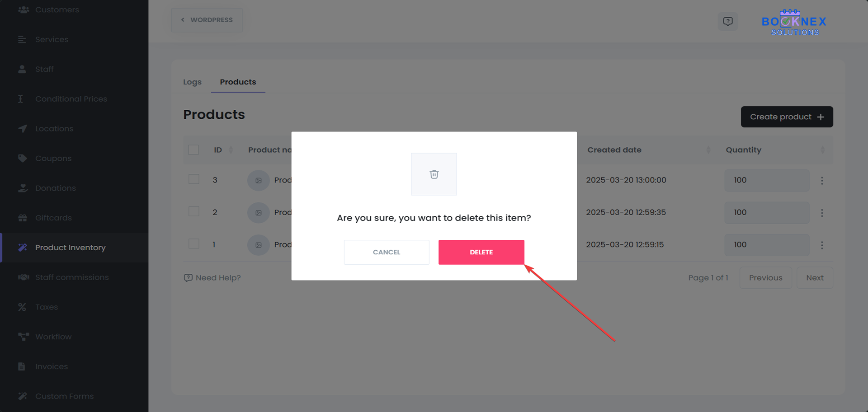Open the help chat icon in header

click(727, 21)
